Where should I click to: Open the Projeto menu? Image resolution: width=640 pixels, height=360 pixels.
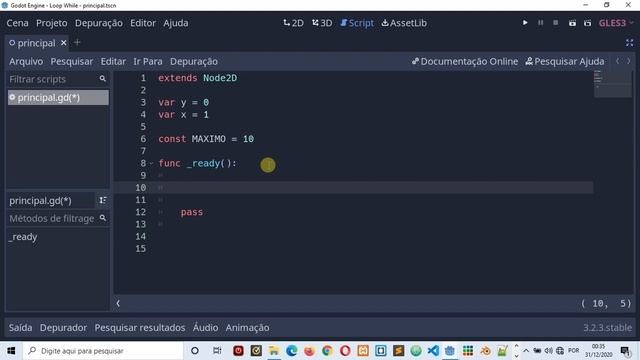coord(51,23)
